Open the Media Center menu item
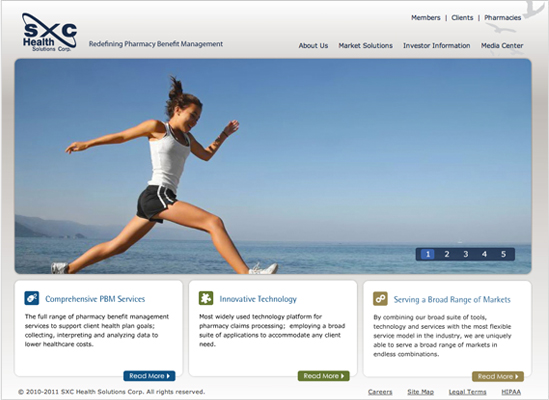This screenshot has width=549, height=400. pos(502,46)
